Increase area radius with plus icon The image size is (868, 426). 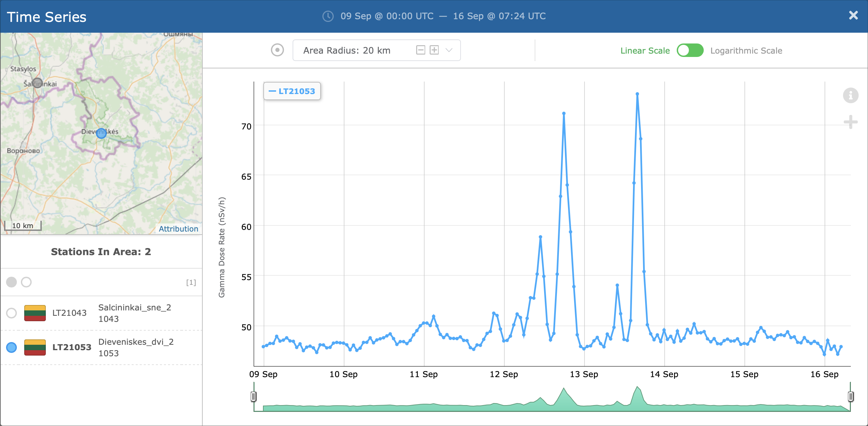[434, 50]
